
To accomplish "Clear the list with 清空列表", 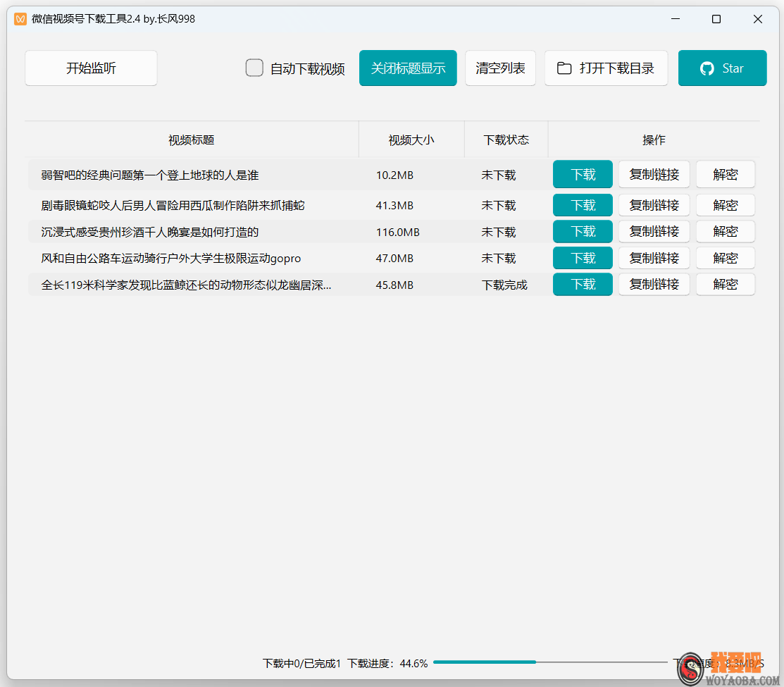I will coord(500,68).
